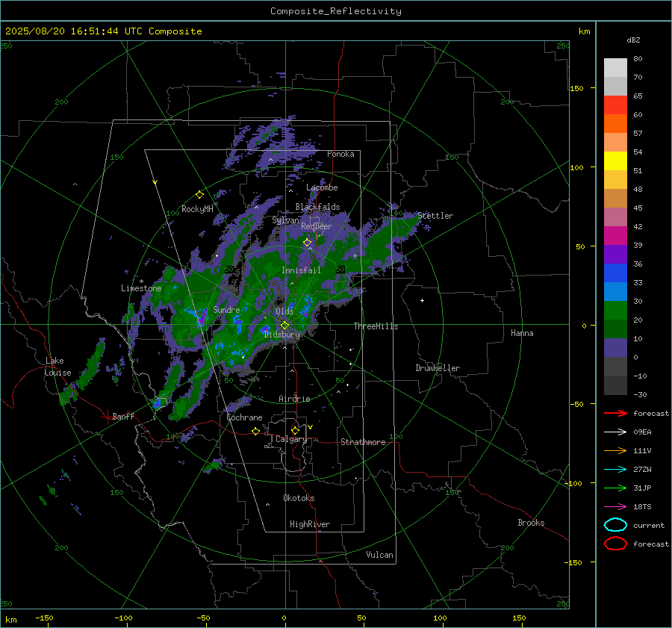Click the Strathmore city label
Image resolution: width=672 pixels, height=628 pixels.
click(363, 442)
